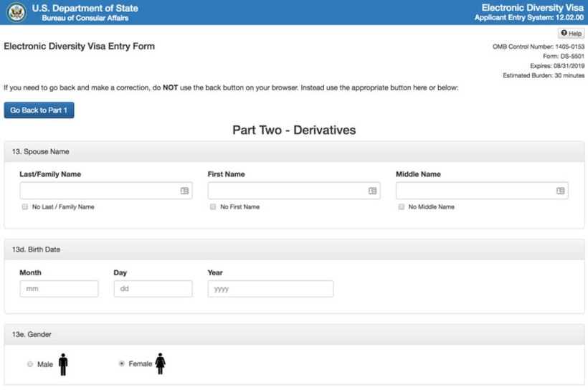588x390 pixels.
Task: Click the contact card icon in Middle Name field
Action: coord(560,191)
